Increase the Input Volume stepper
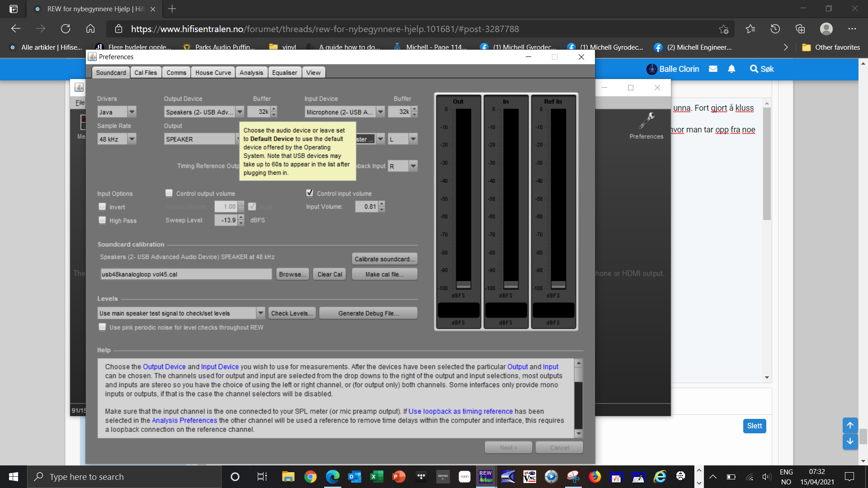 (382, 204)
